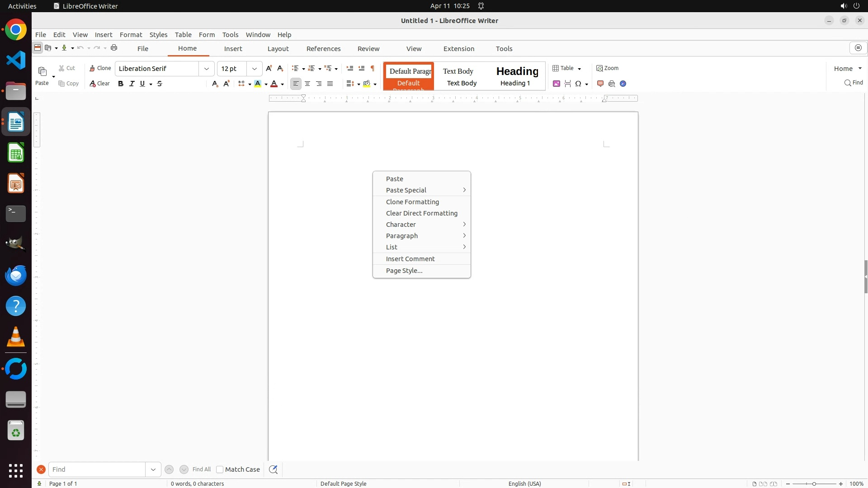Center align the paragraph
This screenshot has width=868, height=488.
point(307,84)
